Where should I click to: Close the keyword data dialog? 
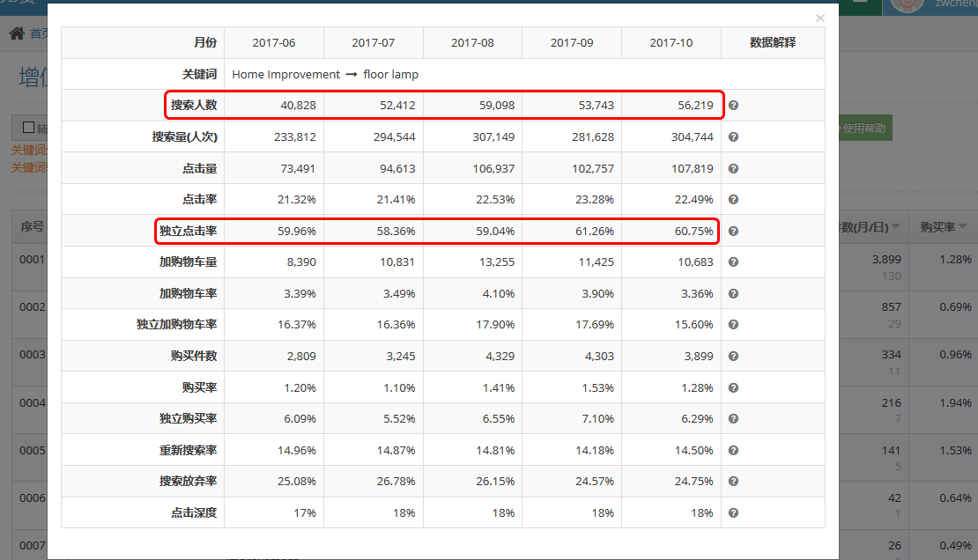[x=820, y=18]
